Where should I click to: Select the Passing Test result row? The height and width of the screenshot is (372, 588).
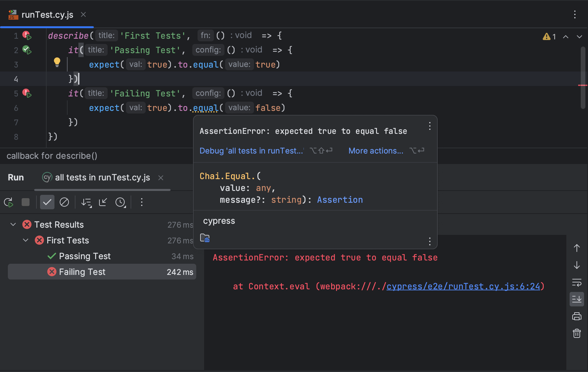click(85, 256)
